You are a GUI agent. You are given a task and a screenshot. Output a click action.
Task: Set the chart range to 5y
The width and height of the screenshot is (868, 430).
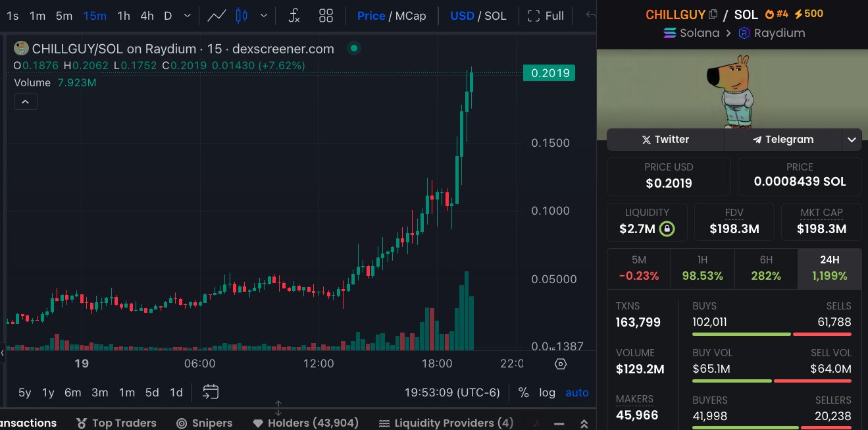point(24,392)
